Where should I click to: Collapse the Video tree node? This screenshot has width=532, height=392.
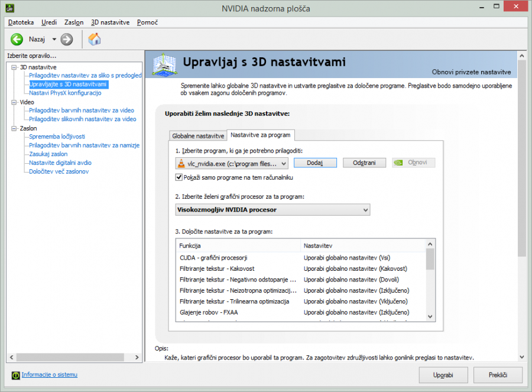(x=14, y=102)
